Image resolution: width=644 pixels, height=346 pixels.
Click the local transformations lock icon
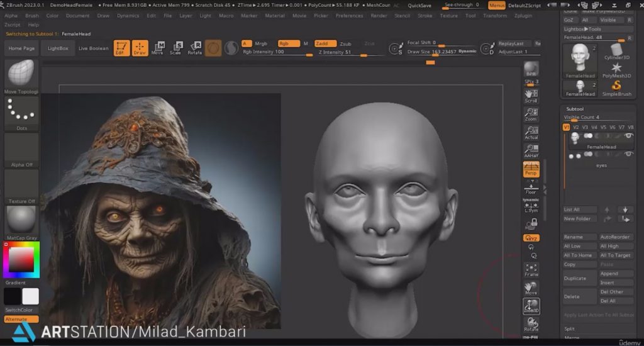point(531,224)
